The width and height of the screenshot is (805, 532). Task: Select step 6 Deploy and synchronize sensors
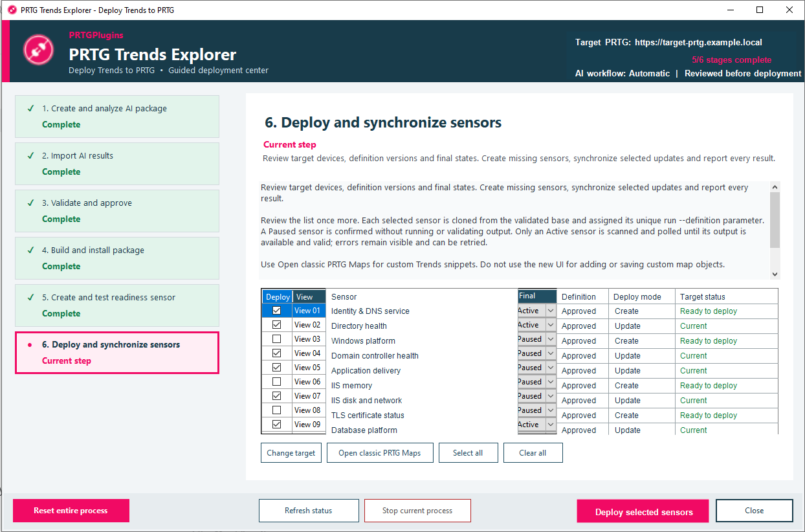click(117, 353)
